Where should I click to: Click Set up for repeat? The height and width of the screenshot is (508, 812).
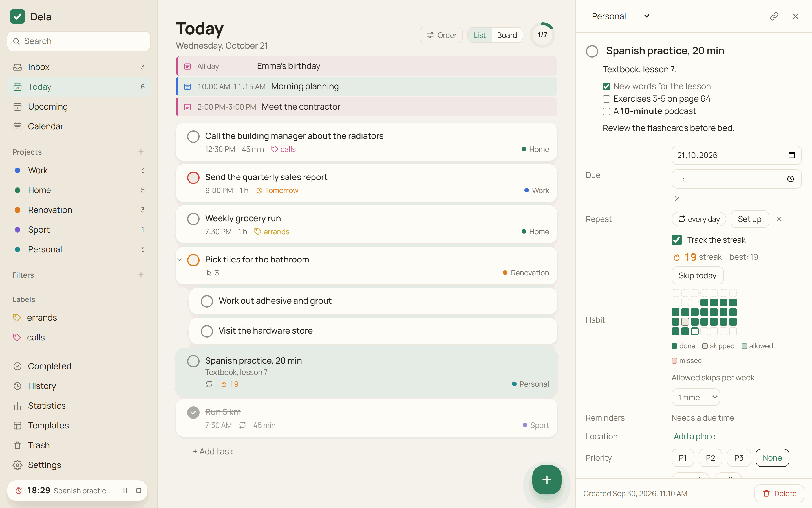[750, 219]
